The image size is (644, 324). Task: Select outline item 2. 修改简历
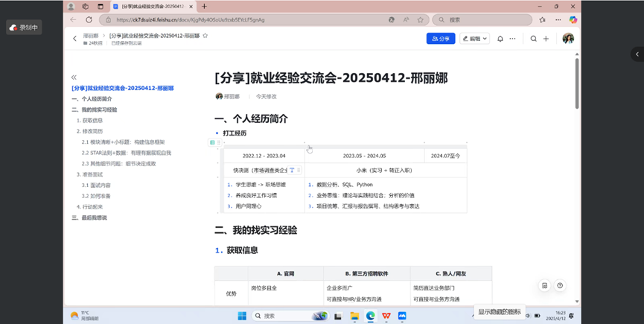coord(89,131)
